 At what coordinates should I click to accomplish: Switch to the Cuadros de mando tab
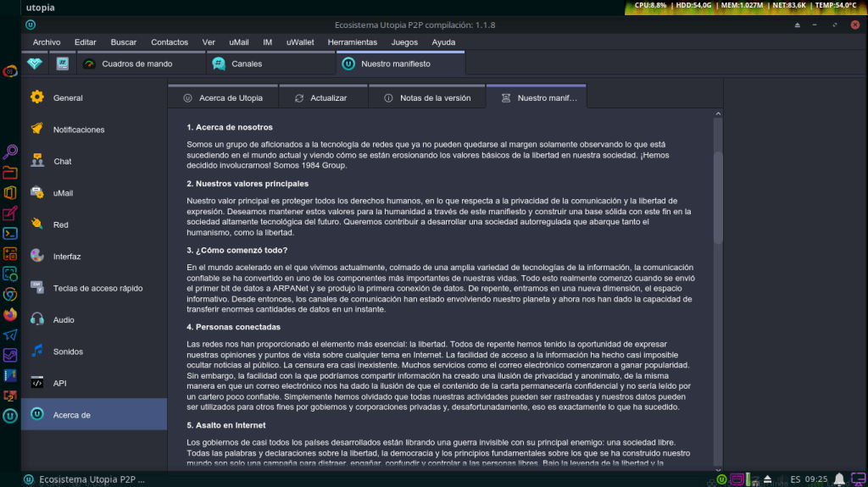click(136, 64)
